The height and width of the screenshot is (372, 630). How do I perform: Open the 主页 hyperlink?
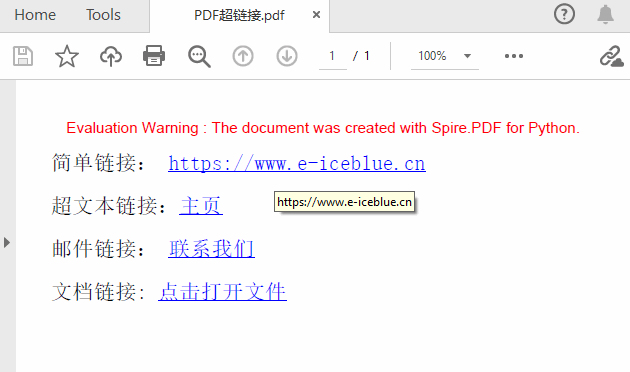[x=201, y=206]
